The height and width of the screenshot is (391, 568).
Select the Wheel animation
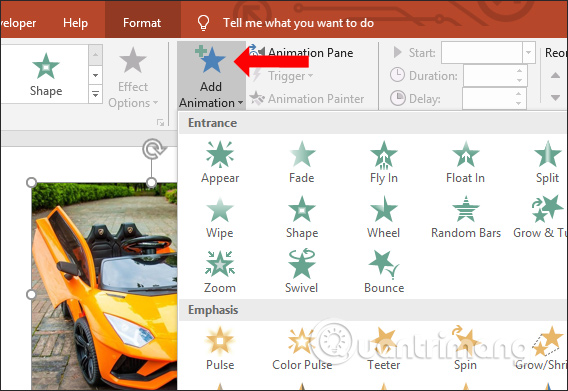384,217
